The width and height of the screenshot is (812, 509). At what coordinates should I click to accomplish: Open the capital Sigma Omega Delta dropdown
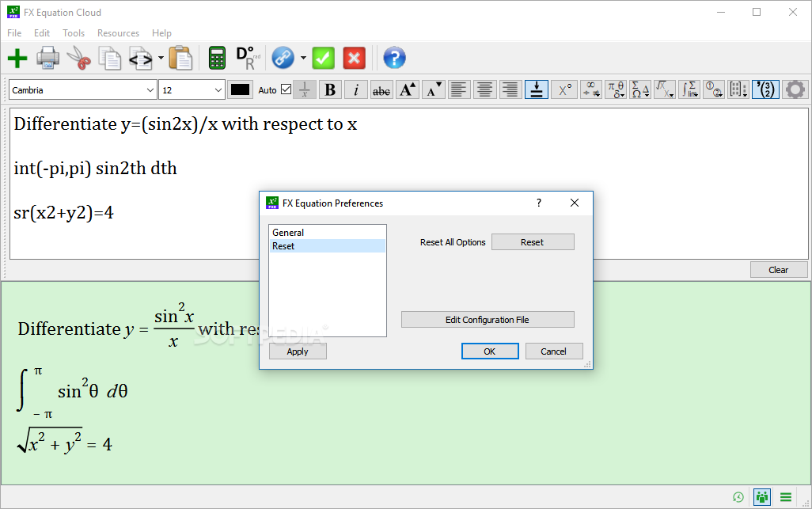pyautogui.click(x=640, y=89)
